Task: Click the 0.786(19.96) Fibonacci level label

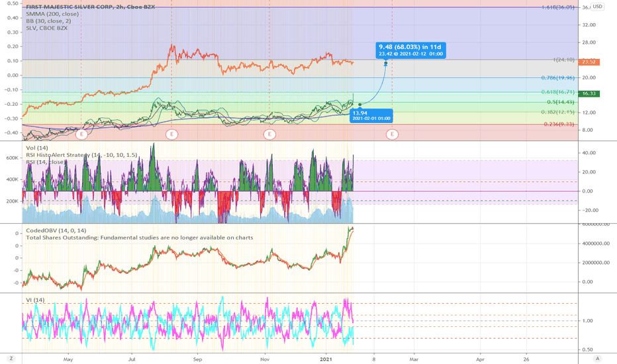Action: coord(557,78)
